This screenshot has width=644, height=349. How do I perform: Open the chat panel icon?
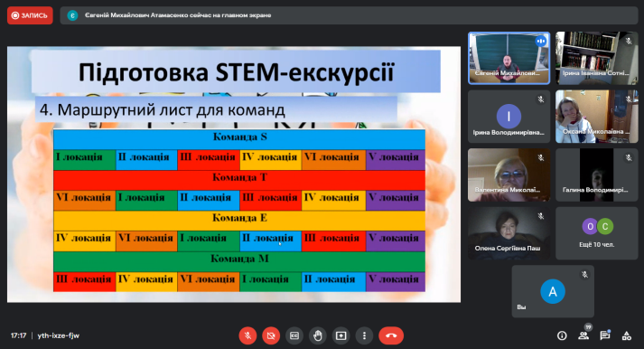click(x=605, y=335)
